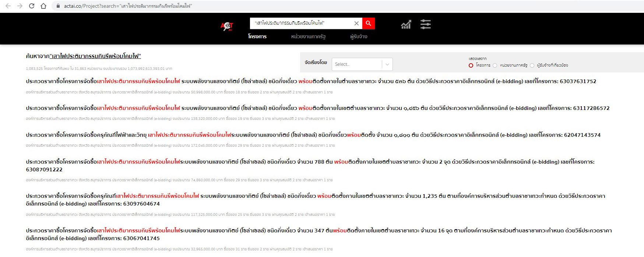This screenshot has width=644, height=257.
Task: Reload the page with refresh icon
Action: click(32, 6)
